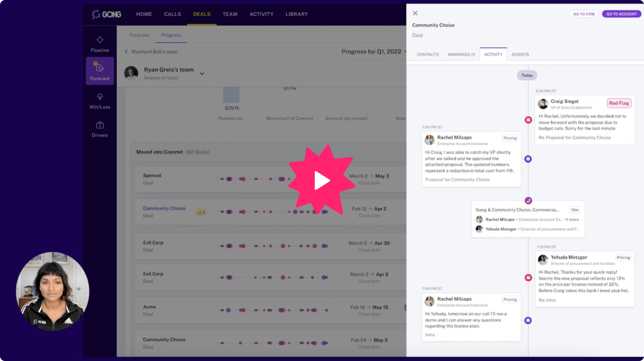This screenshot has width=644, height=361.
Task: Click the Gong logo in the header
Action: [106, 14]
